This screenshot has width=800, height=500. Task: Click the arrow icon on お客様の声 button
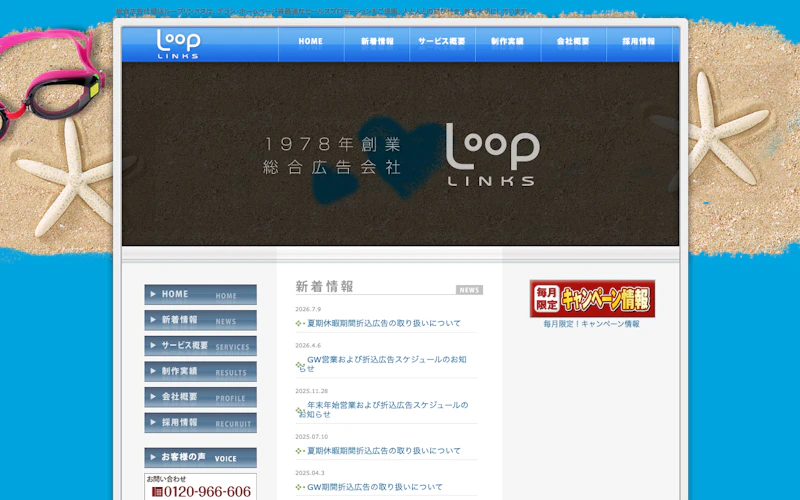(153, 457)
